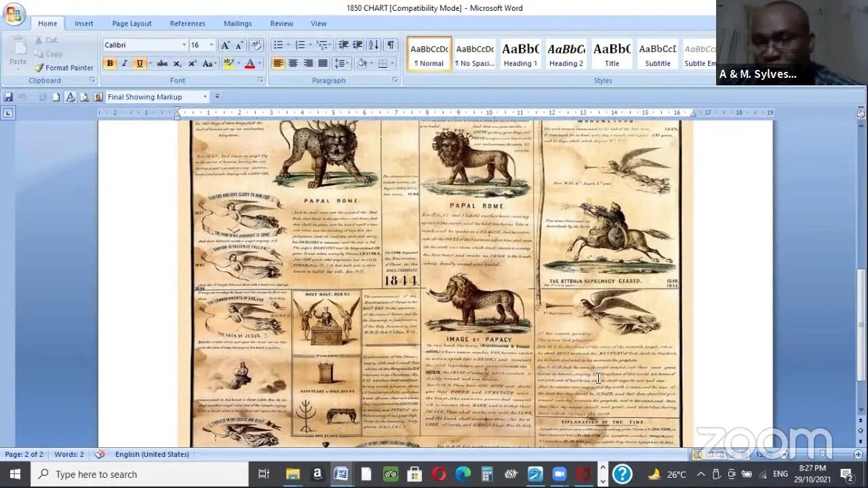Image resolution: width=868 pixels, height=488 pixels.
Task: Click the Print Preview icon in Quick Access
Action: (84, 97)
